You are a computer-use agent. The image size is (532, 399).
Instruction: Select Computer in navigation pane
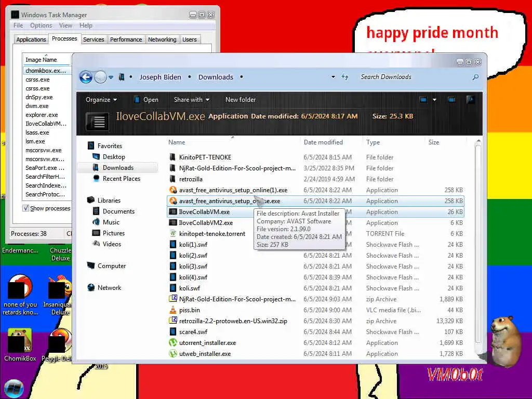point(112,265)
